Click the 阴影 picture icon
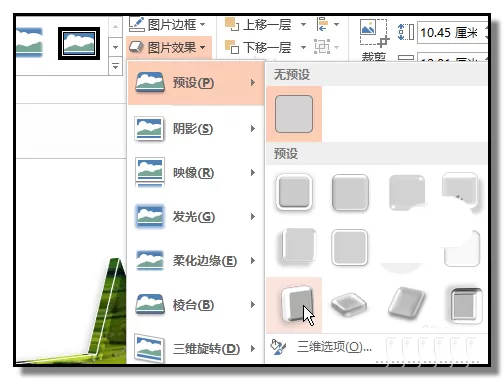The height and width of the screenshot is (380, 504). pyautogui.click(x=149, y=129)
